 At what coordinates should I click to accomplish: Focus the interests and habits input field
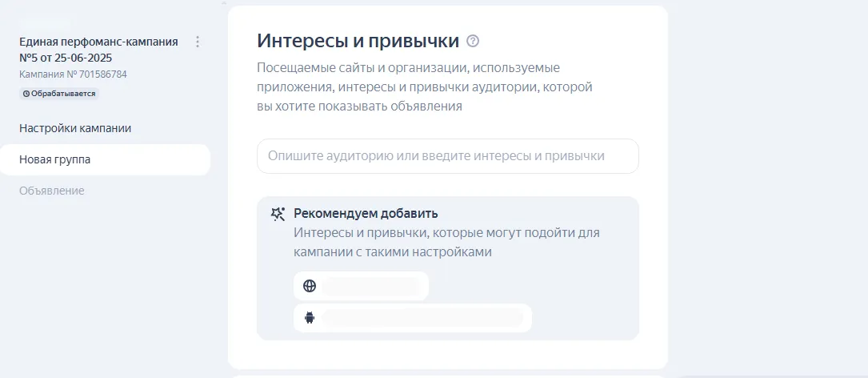click(447, 155)
